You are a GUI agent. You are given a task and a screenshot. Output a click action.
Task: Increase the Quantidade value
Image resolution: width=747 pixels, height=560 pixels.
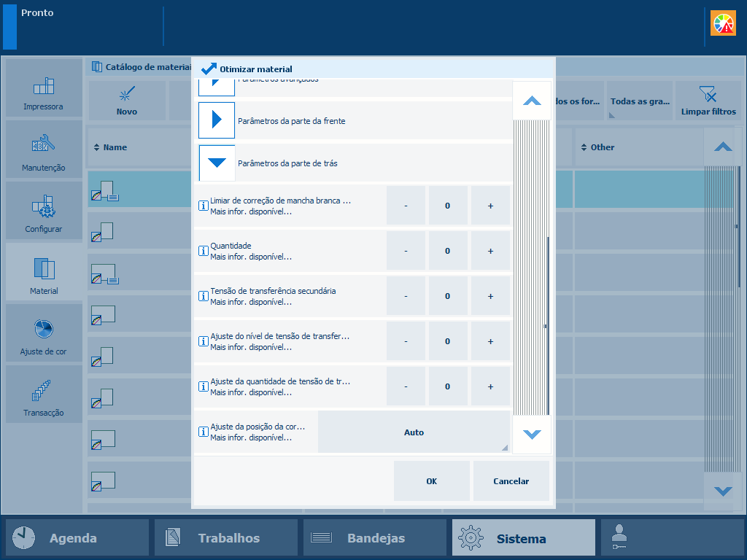point(490,251)
